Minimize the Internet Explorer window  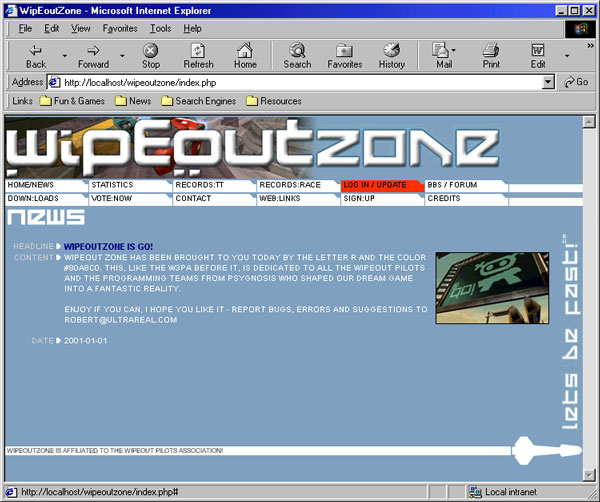tap(562, 10)
